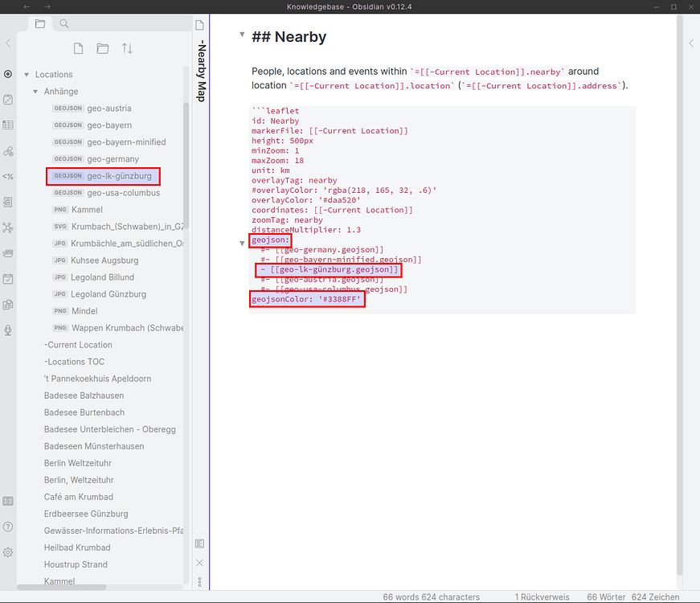Open help with the question mark icon

point(8,527)
